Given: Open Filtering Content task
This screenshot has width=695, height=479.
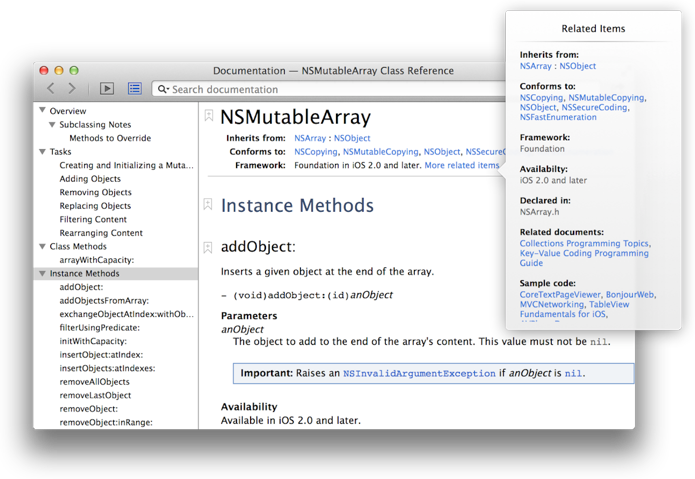Looking at the screenshot, I should click(93, 219).
